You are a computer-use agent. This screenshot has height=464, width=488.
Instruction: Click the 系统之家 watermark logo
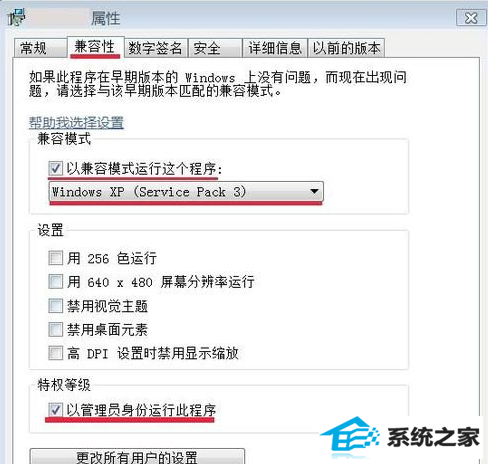tap(400, 437)
